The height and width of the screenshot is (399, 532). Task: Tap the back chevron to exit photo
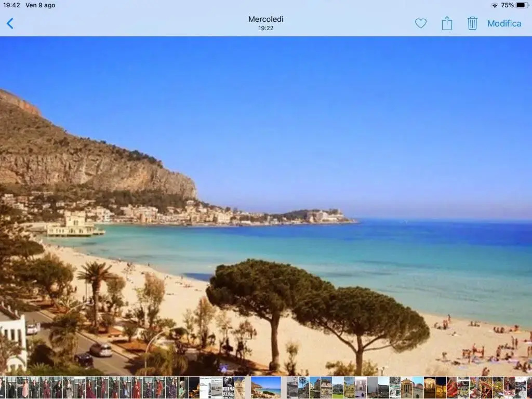click(x=10, y=23)
